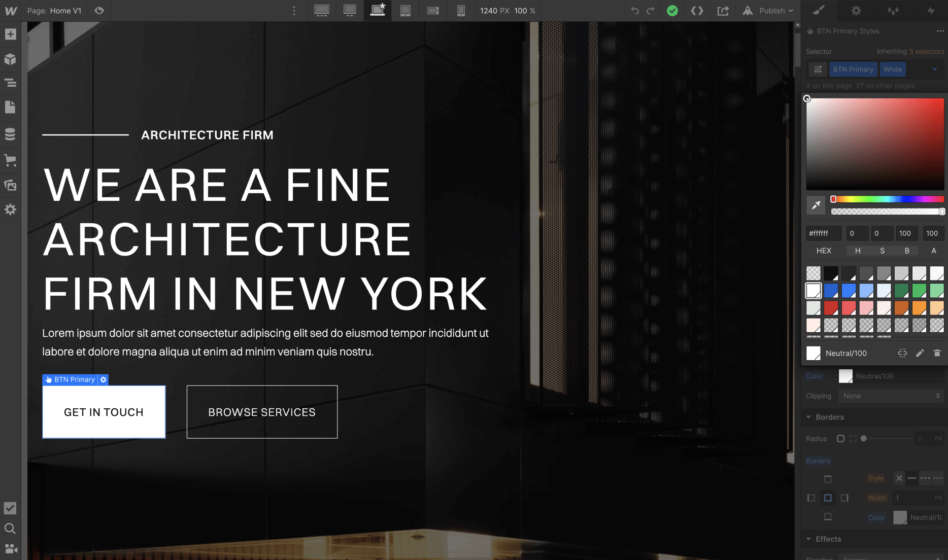Click the GET IN TOUCH button
The image size is (948, 560).
104,412
